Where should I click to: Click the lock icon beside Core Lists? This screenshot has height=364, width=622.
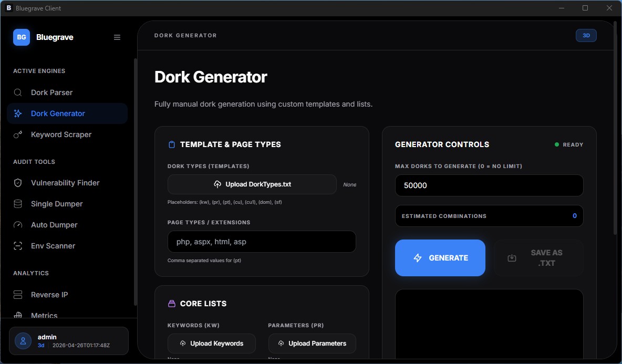tap(171, 303)
